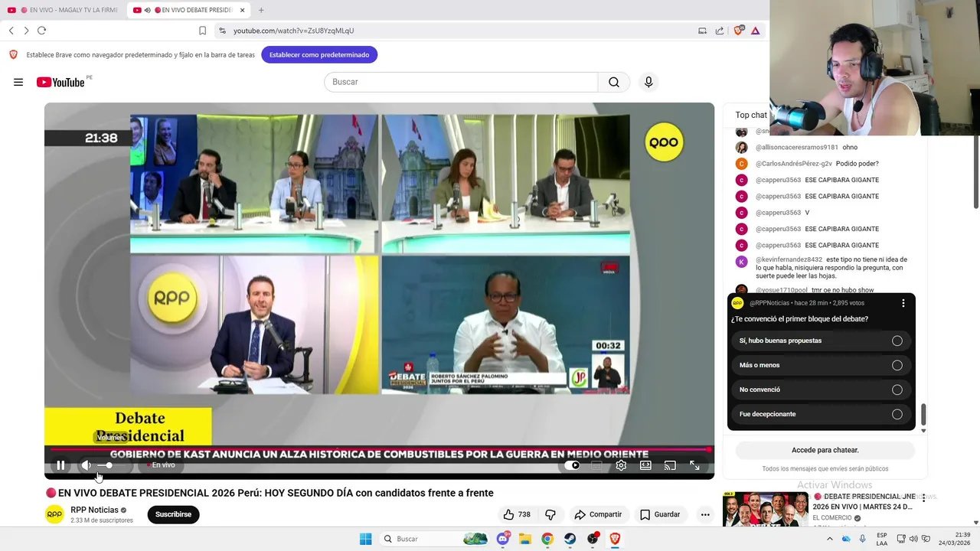Go back in browser history
The width and height of the screenshot is (980, 551).
(x=11, y=31)
